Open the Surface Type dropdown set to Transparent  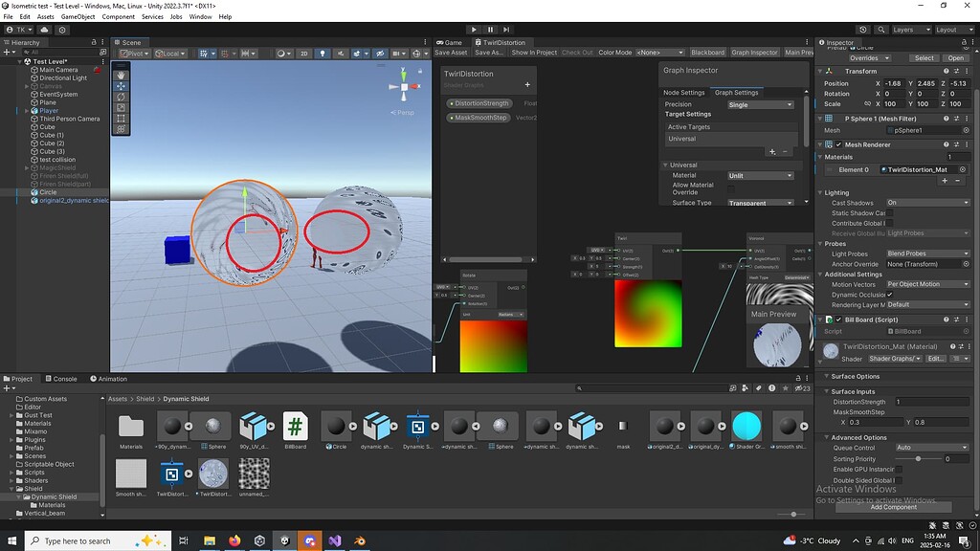(x=761, y=203)
